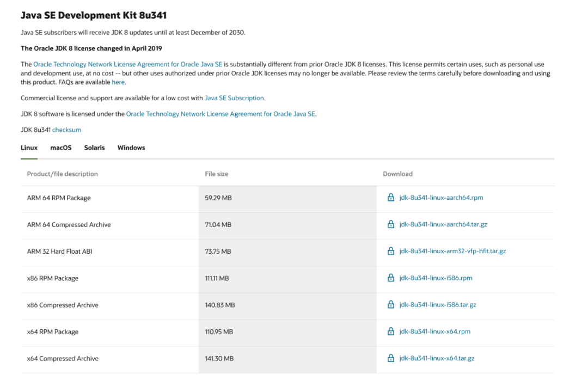Click lock icon beside jdk-8u341-linux-i586.rpm
The image size is (588, 380).
coord(391,278)
